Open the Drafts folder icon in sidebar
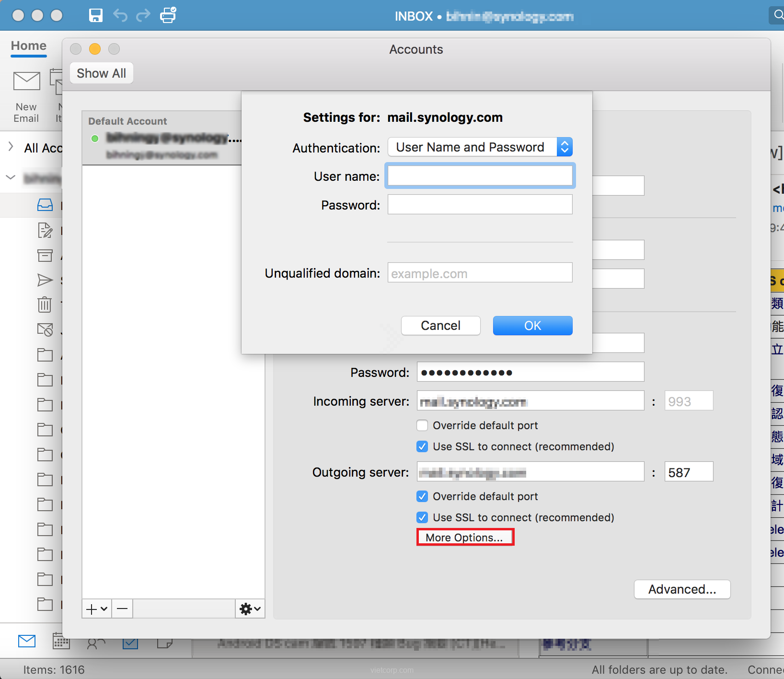Image resolution: width=784 pixels, height=679 pixels. (45, 231)
